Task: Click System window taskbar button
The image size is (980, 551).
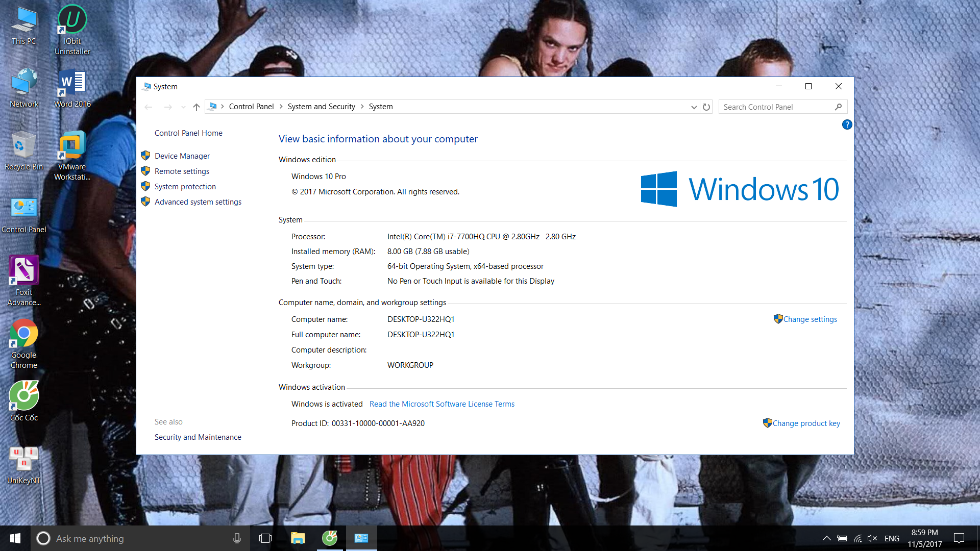Action: pyautogui.click(x=361, y=538)
